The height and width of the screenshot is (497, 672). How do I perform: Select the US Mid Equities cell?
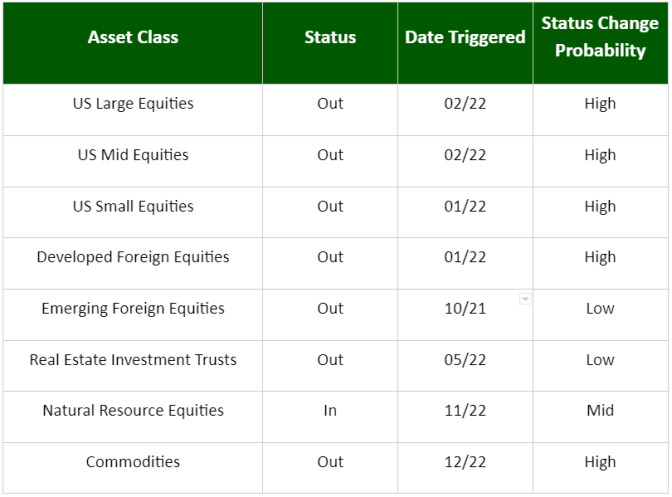point(133,161)
